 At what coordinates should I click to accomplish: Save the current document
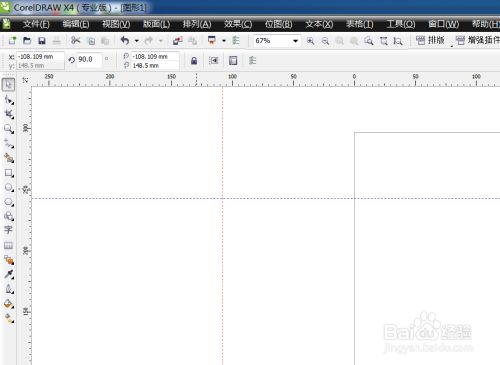point(42,41)
